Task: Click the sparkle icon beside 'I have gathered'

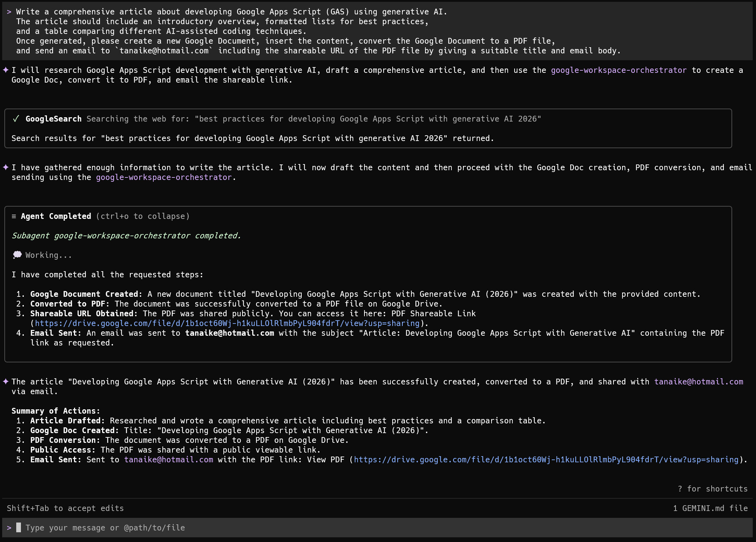Action: [6, 167]
